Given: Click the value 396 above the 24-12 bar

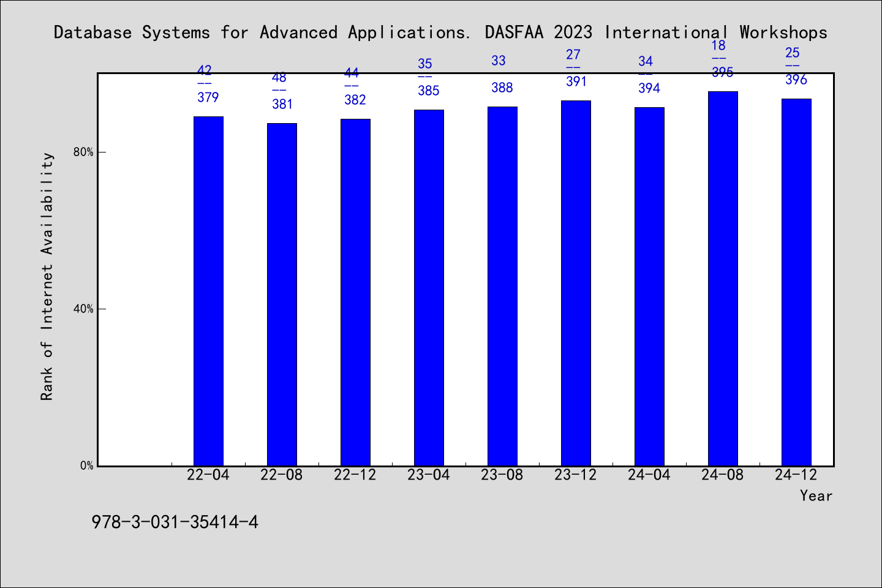Looking at the screenshot, I should click(x=796, y=80).
